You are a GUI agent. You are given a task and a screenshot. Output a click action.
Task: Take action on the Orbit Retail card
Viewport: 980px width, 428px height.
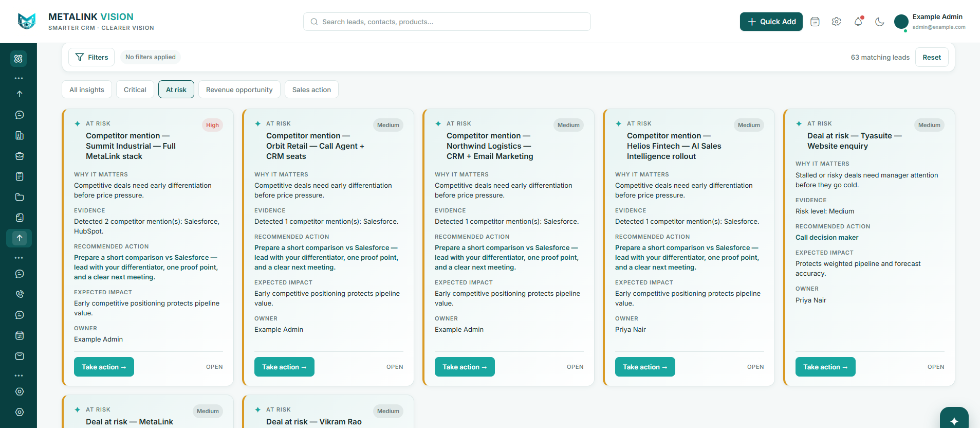[x=284, y=367]
